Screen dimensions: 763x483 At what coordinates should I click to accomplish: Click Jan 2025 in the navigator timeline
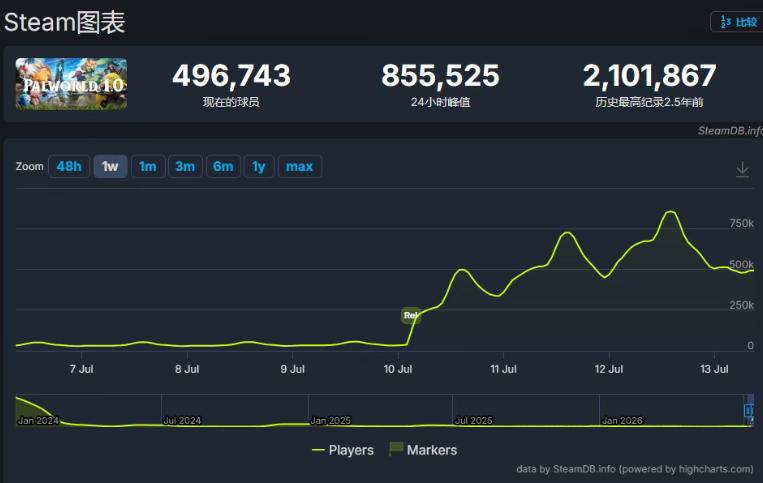[330, 420]
